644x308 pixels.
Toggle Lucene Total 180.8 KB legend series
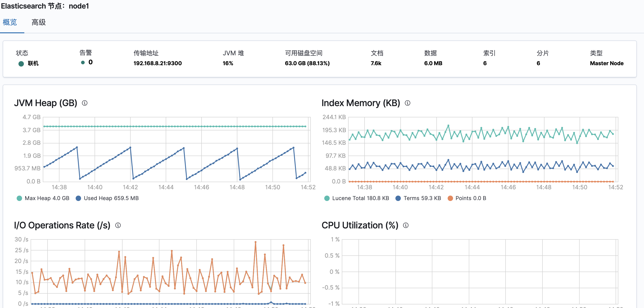pos(360,198)
